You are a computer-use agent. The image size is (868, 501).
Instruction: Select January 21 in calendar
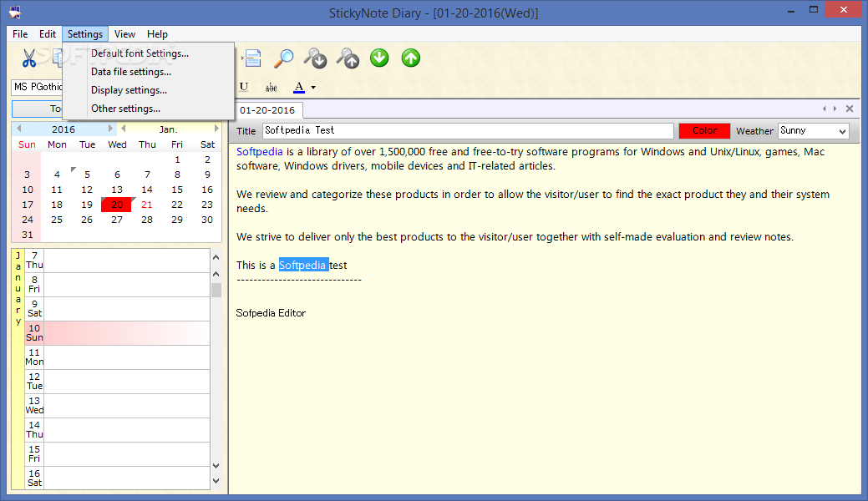[147, 205]
